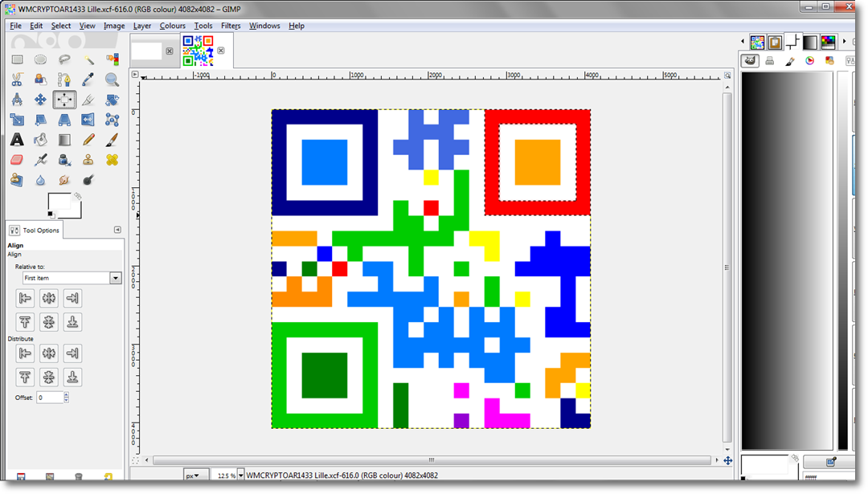Viewport: 868px width, 494px height.
Task: Select the Heal bandage tool
Action: click(112, 160)
